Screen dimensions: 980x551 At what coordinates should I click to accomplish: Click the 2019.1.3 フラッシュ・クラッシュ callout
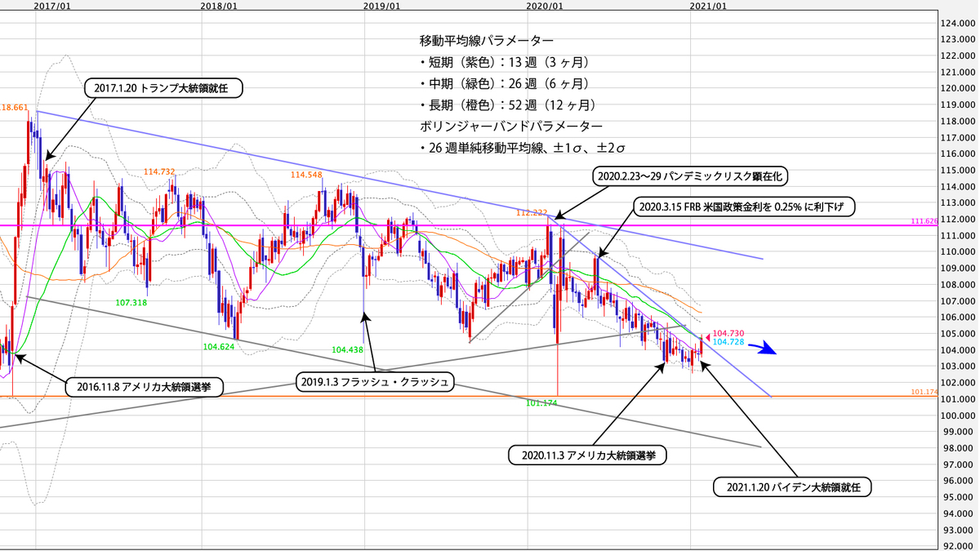(373, 381)
